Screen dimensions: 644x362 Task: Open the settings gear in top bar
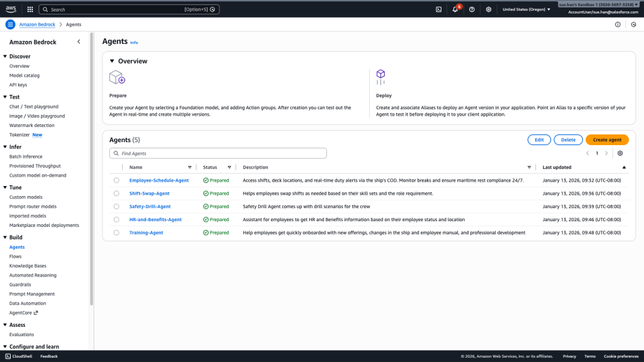point(489,9)
